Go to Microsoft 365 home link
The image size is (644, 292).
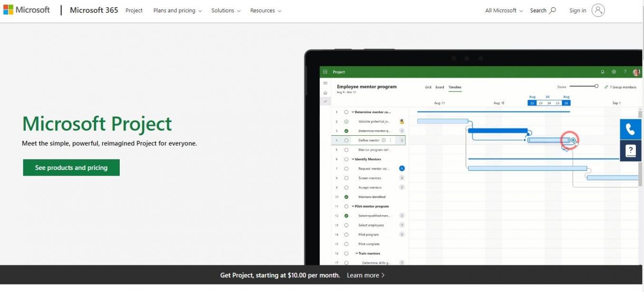click(x=94, y=10)
